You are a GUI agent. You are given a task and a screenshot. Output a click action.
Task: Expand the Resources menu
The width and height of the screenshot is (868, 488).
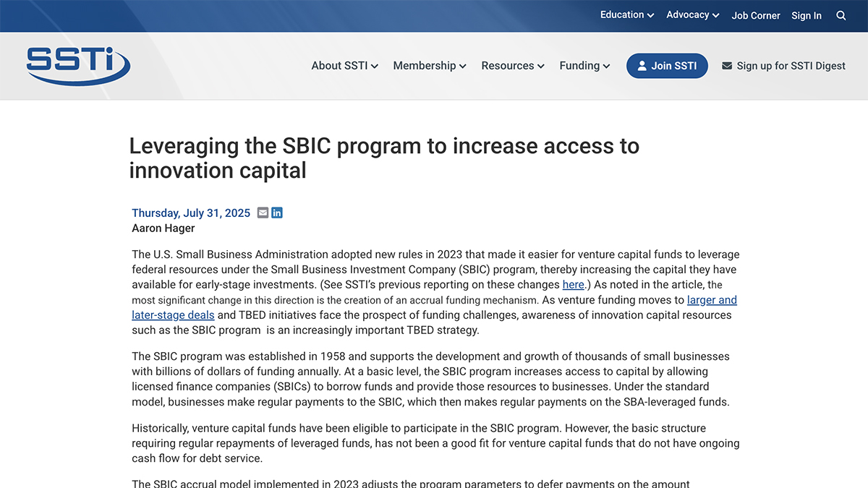(512, 66)
